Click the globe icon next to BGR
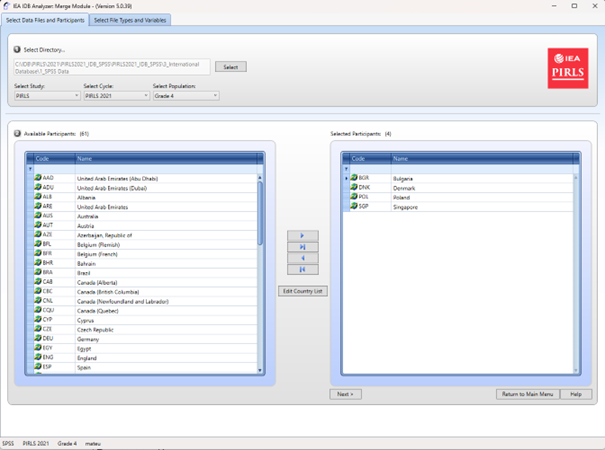This screenshot has height=450, width=605. click(354, 178)
